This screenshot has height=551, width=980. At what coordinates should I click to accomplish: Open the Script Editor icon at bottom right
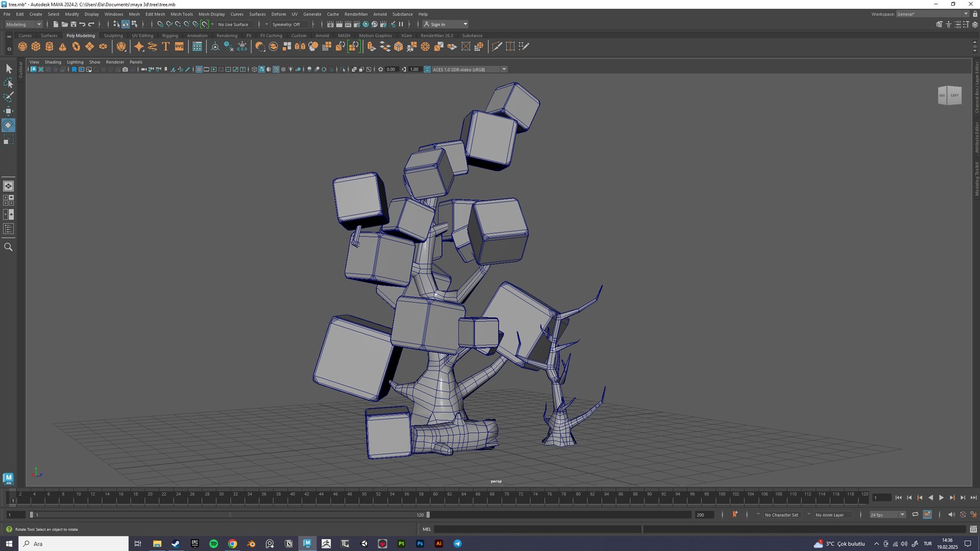974,529
